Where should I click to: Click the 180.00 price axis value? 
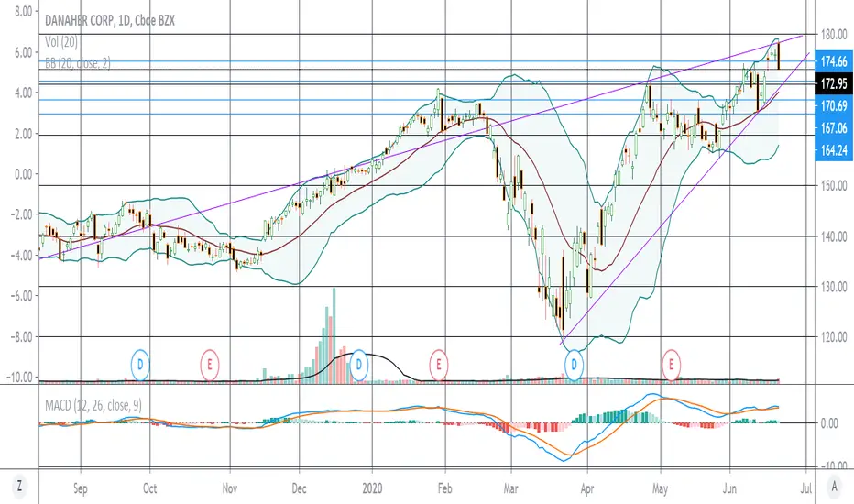[x=834, y=34]
